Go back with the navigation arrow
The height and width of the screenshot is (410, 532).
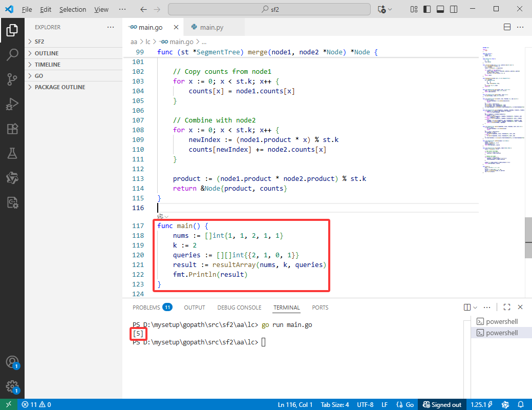click(143, 10)
